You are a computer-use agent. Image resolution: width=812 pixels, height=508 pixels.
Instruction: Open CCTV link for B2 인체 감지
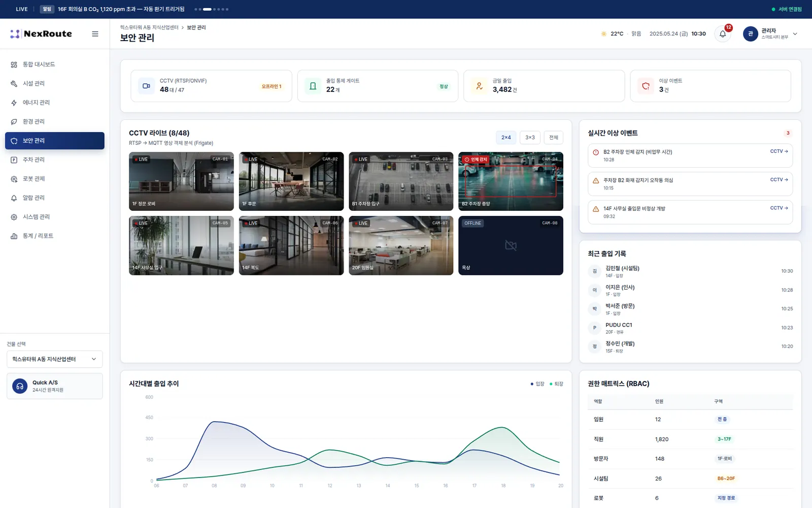[779, 151]
